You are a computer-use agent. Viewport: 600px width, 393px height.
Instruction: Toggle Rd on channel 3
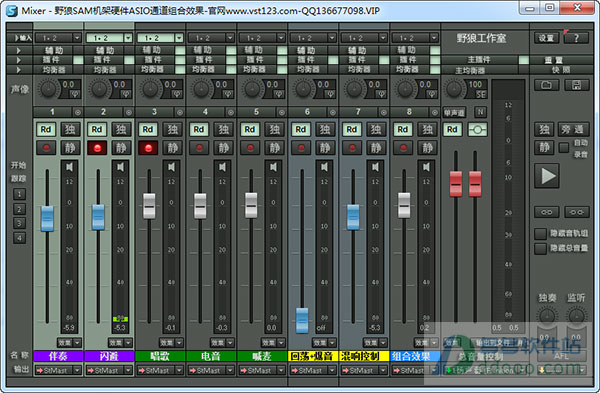tap(148, 129)
